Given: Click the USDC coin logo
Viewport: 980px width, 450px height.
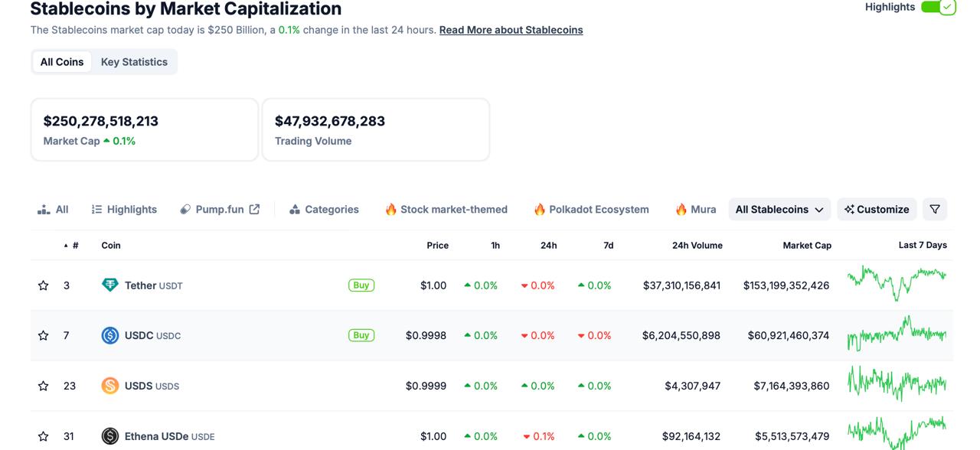Looking at the screenshot, I should pos(110,335).
